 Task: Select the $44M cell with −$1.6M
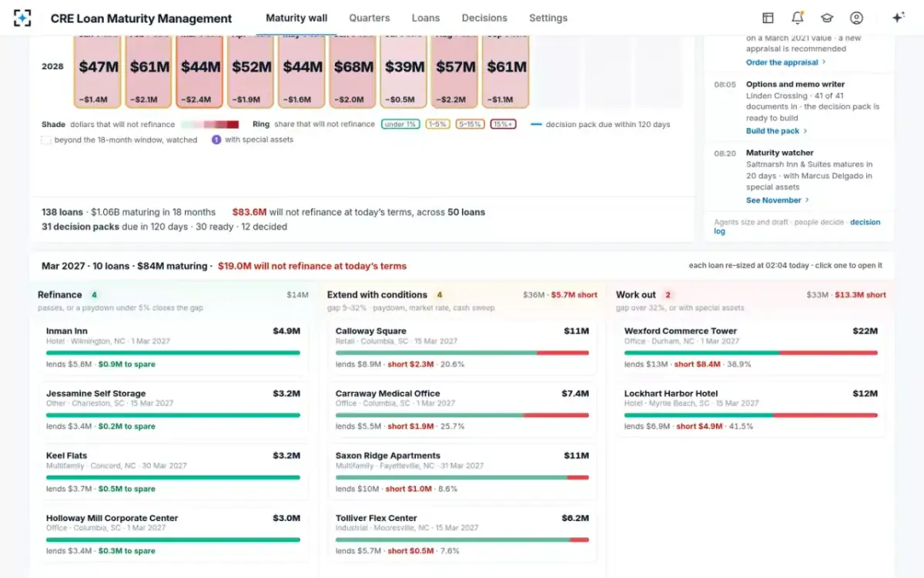pyautogui.click(x=302, y=72)
